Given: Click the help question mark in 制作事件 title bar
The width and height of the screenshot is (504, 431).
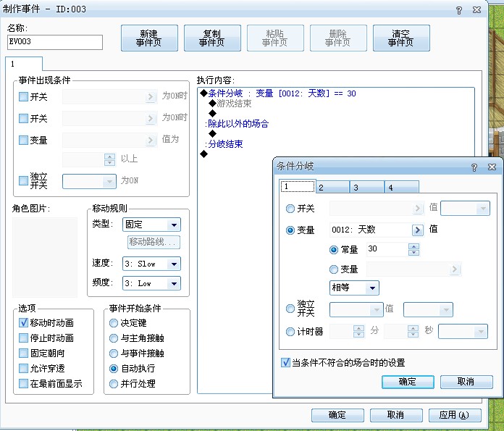Looking at the screenshot, I should pos(459,10).
